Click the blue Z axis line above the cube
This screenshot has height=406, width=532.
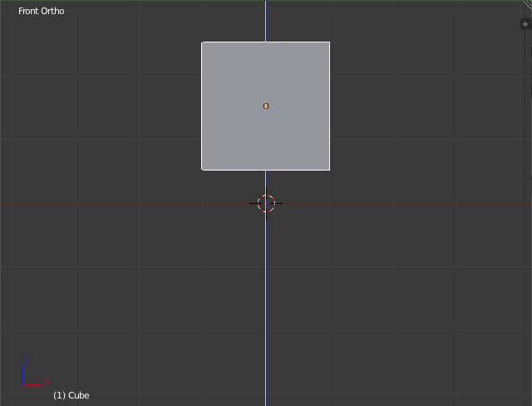point(266,21)
